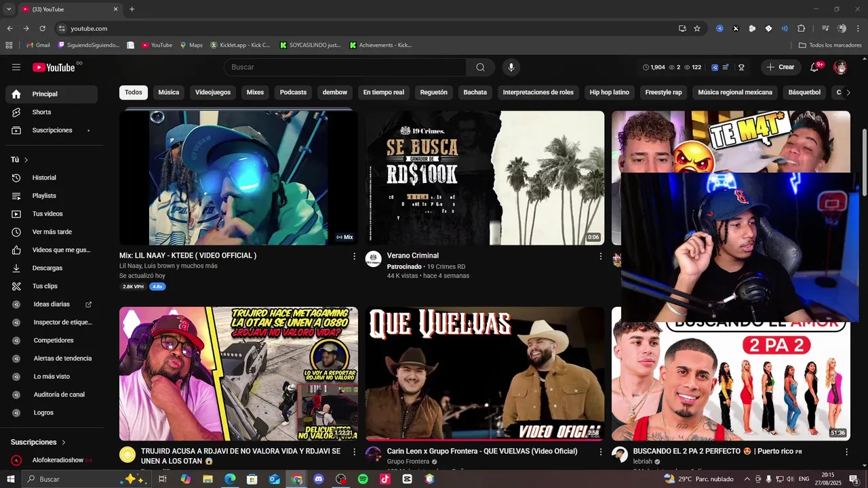Reload the page
Image resolution: width=868 pixels, height=488 pixels.
[x=42, y=28]
